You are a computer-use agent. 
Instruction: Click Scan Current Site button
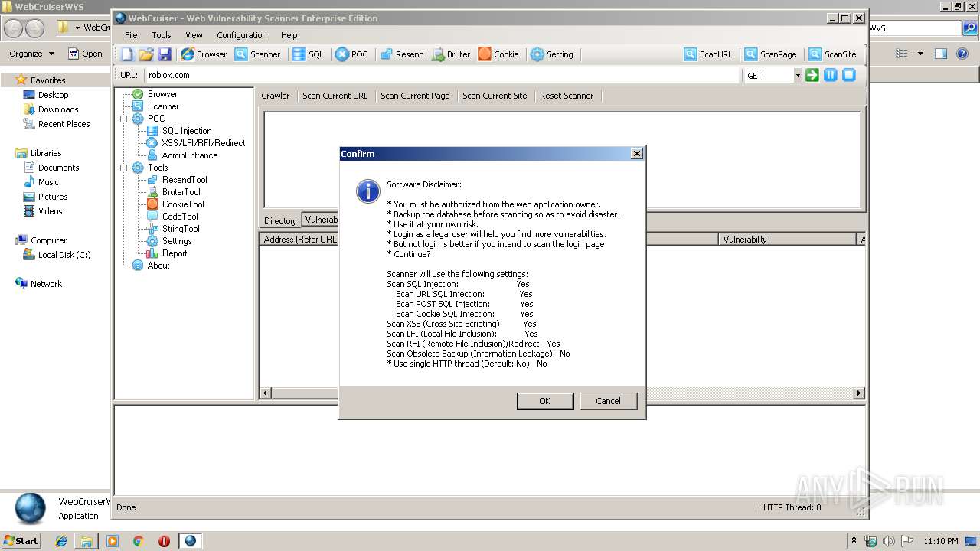point(495,96)
